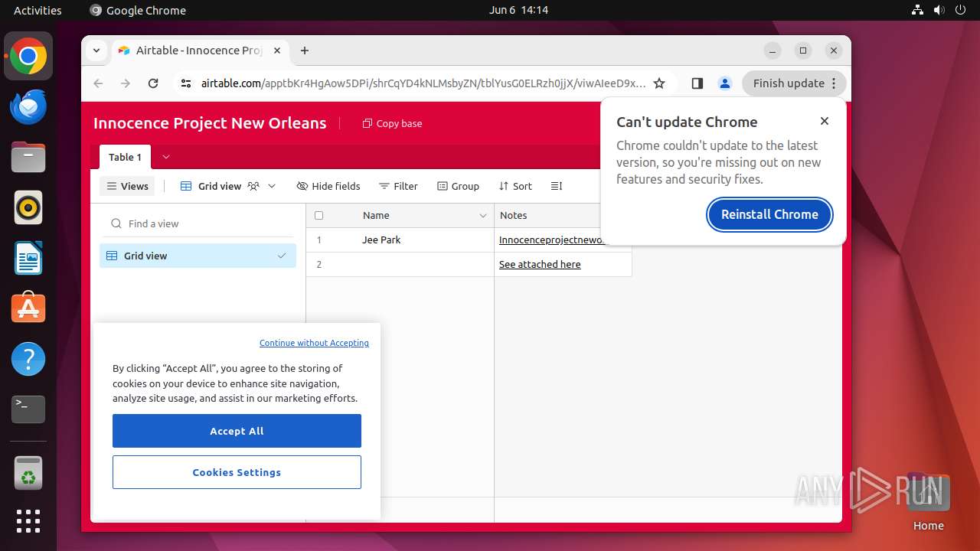Toggle the select-all rows checkbox
Screen dimensions: 980x551
[x=319, y=216]
